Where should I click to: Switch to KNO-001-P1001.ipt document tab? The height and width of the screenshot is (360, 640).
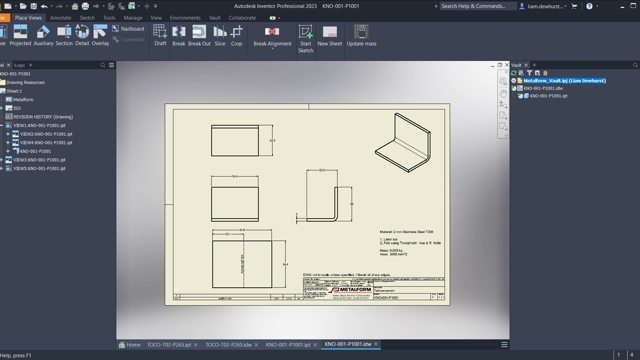click(288, 345)
